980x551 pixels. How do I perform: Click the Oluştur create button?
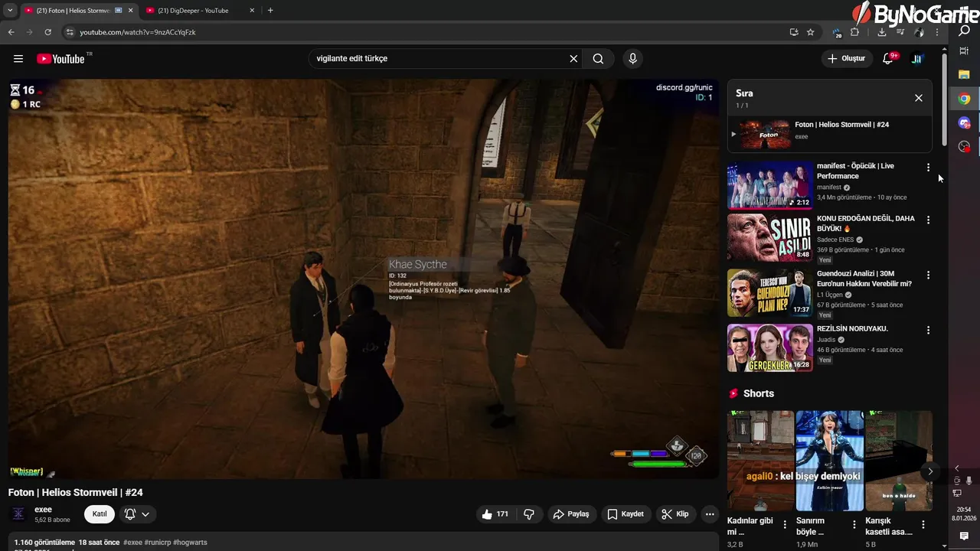click(x=847, y=59)
